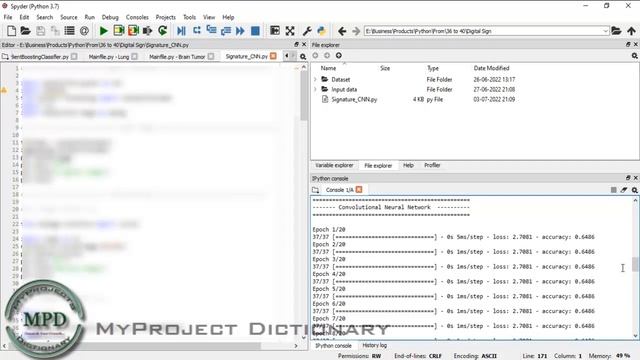Open the Edit menu
The height and width of the screenshot is (360, 640).
[24, 17]
